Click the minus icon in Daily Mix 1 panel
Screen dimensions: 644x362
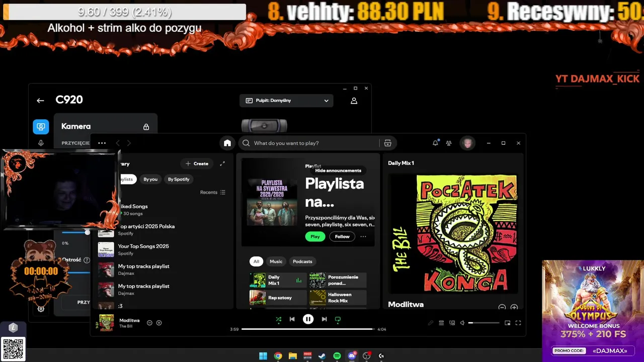[502, 307]
